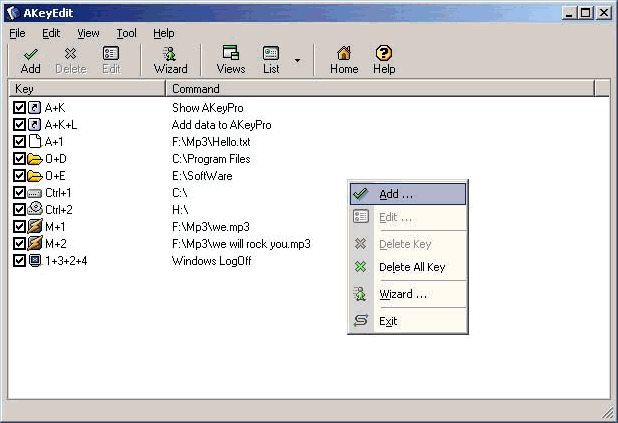Choose Edit ... in the context menu
The width and height of the screenshot is (618, 423).
click(x=408, y=217)
